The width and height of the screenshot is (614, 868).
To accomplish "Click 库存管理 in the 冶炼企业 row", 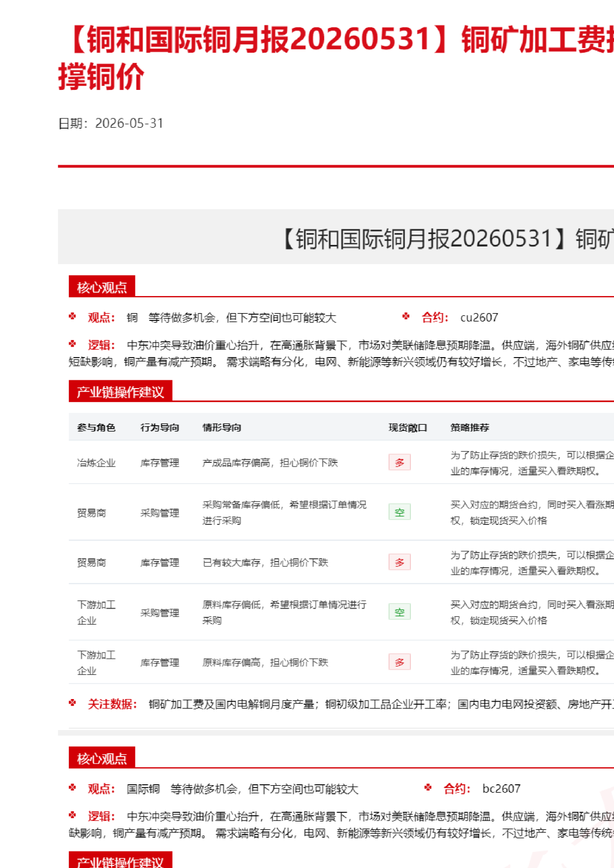I will click(x=160, y=463).
